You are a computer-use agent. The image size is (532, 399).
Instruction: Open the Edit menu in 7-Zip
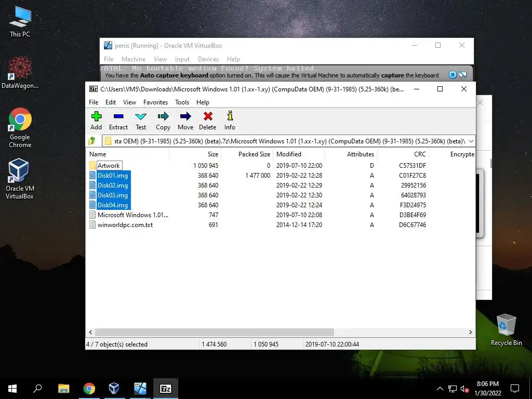pos(111,102)
